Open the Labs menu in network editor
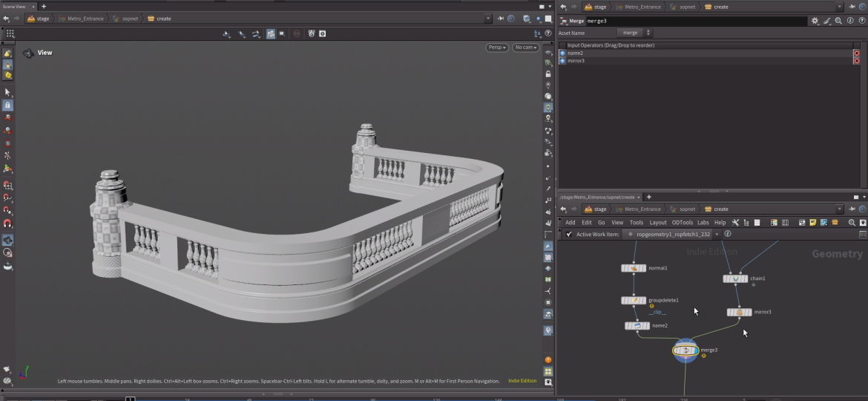Screen dimensions: 868x401 (x=703, y=223)
